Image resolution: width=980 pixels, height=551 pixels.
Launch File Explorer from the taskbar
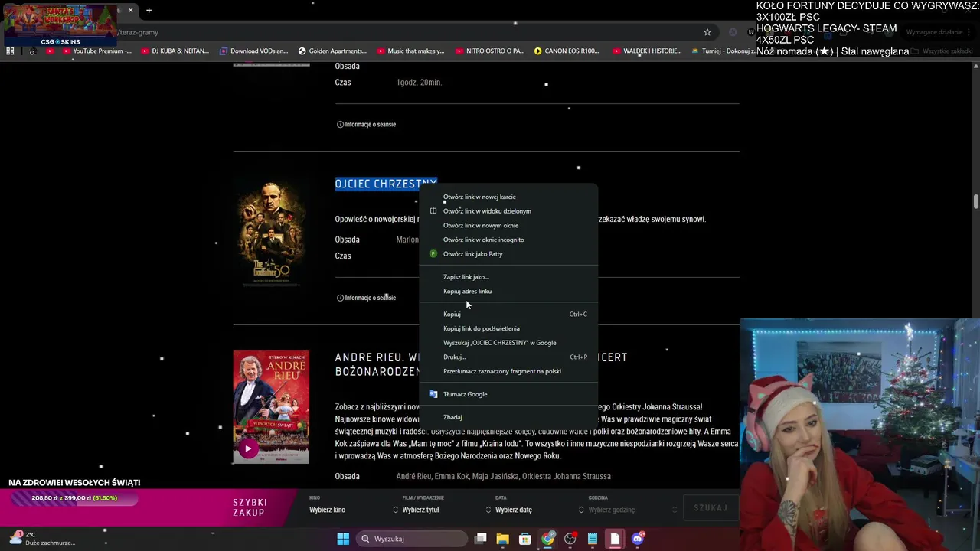pyautogui.click(x=503, y=539)
